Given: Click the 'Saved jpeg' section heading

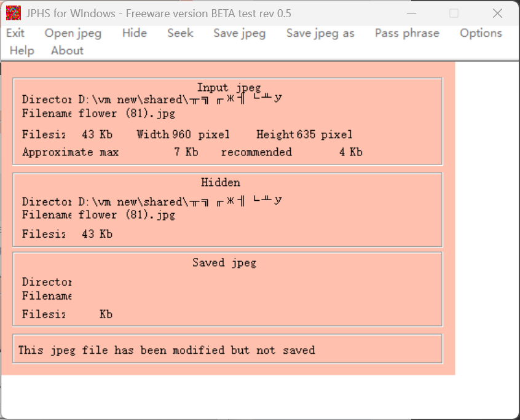Looking at the screenshot, I should click(224, 263).
